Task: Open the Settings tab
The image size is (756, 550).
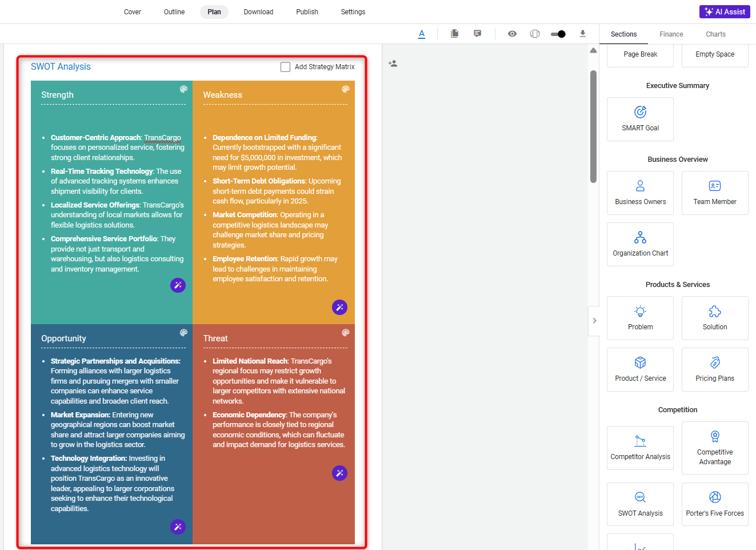Action: 353,12
